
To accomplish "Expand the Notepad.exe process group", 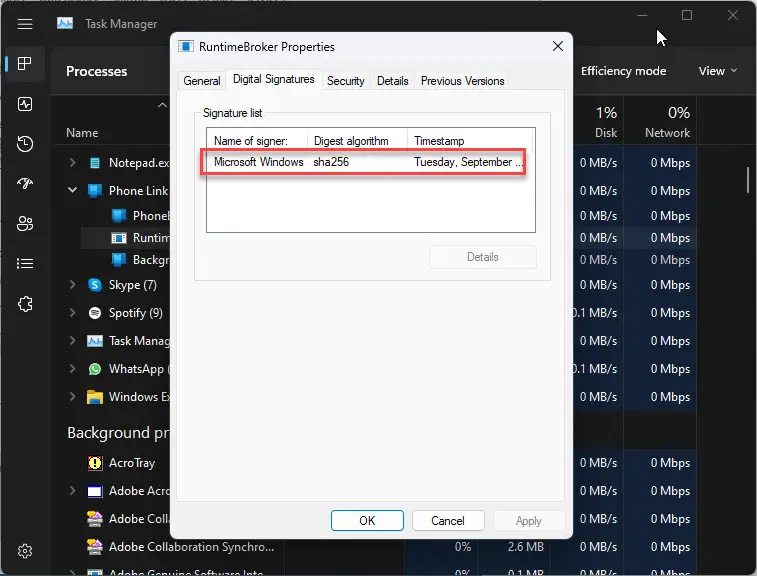I will tap(72, 162).
